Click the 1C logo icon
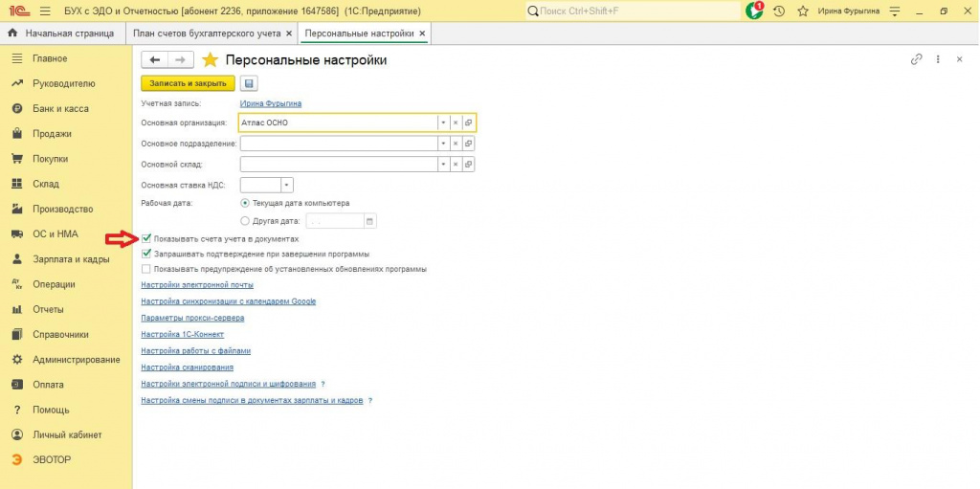The image size is (980, 489). [19, 11]
